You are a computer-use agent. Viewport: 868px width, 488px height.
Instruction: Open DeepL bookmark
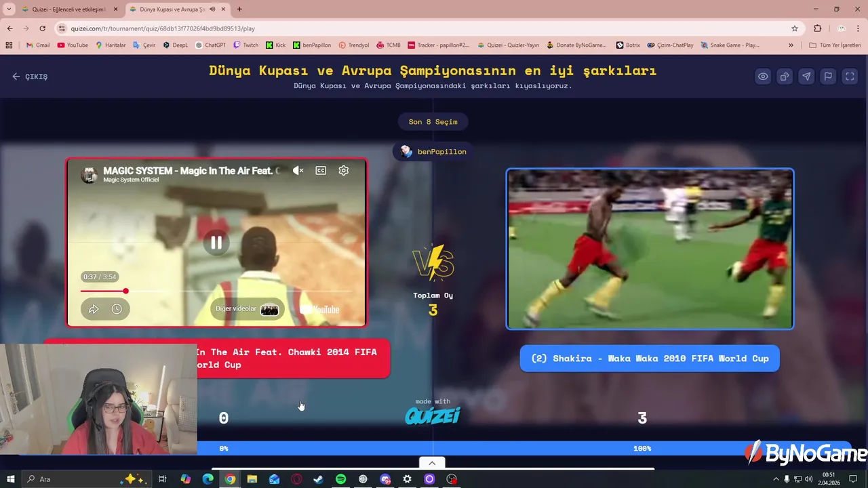176,45
